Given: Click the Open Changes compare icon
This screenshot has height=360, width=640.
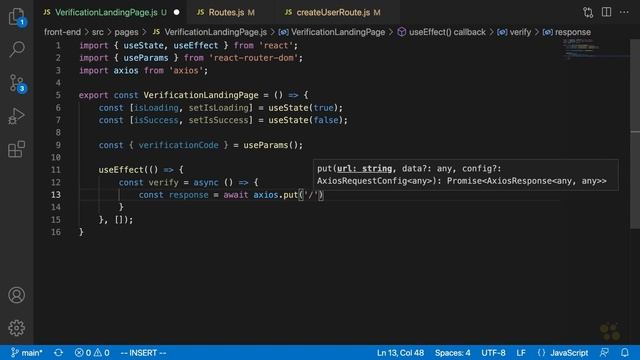Looking at the screenshot, I should 588,13.
